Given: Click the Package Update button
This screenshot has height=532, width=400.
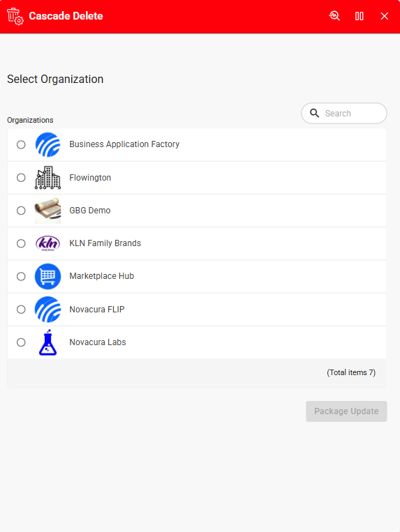Looking at the screenshot, I should pos(346,411).
